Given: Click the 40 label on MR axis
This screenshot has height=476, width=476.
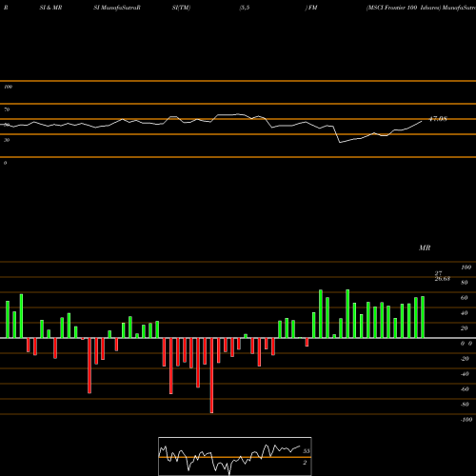Looking at the screenshot, I should point(465,313).
